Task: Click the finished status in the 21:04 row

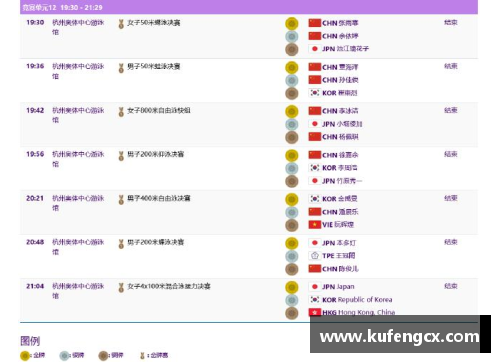Action: coord(451,286)
